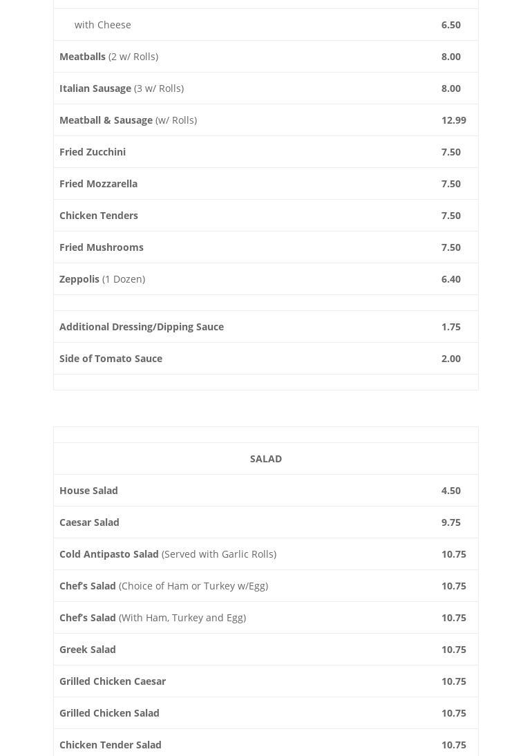
Task: Click the SALAD section heading
Action: (x=266, y=459)
